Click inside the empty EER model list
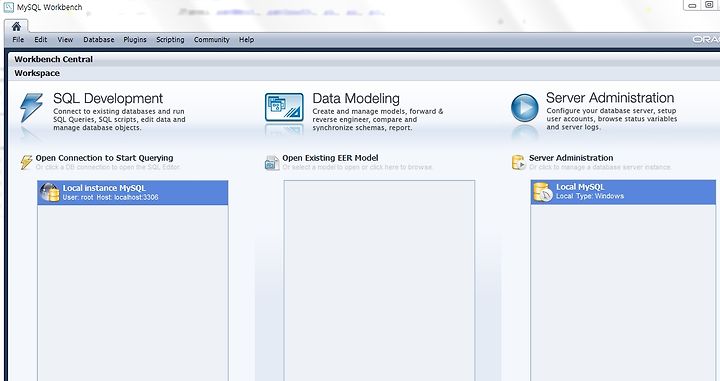 tap(379, 280)
